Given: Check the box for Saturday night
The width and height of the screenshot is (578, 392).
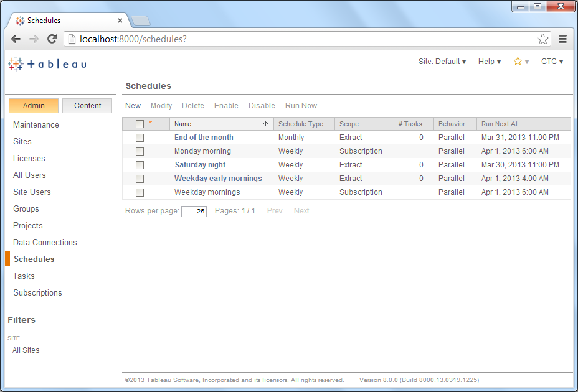Looking at the screenshot, I should [x=139, y=165].
